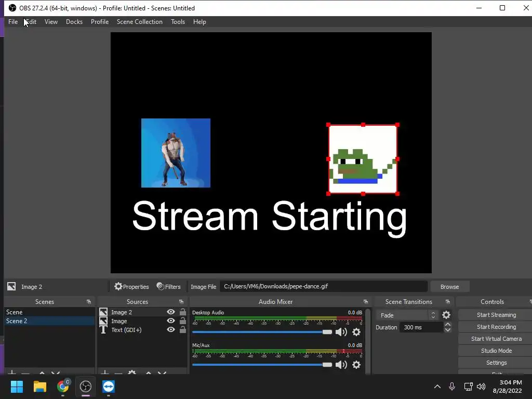The width and height of the screenshot is (532, 399).
Task: Click the Duration 300 ms field
Action: point(421,327)
